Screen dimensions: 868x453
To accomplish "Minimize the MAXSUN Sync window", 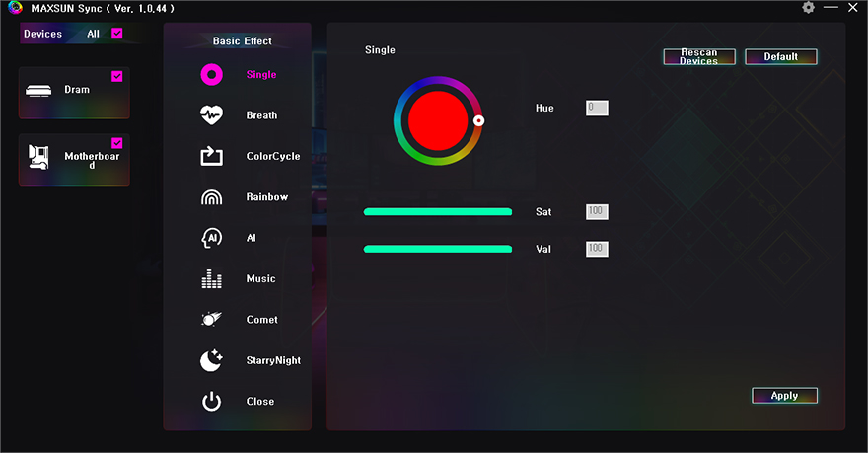I will (831, 7).
